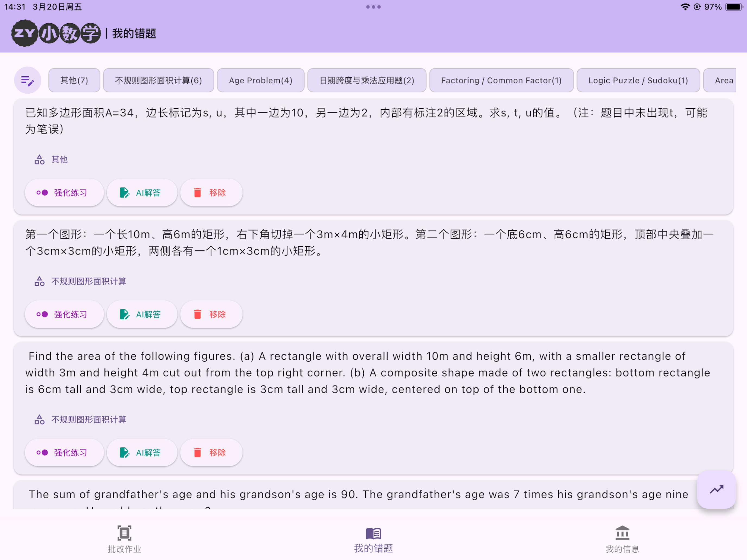Screen dimensions: 747x560
Task: Select the 不规则图形面积计算(6) filter chip
Action: click(158, 80)
